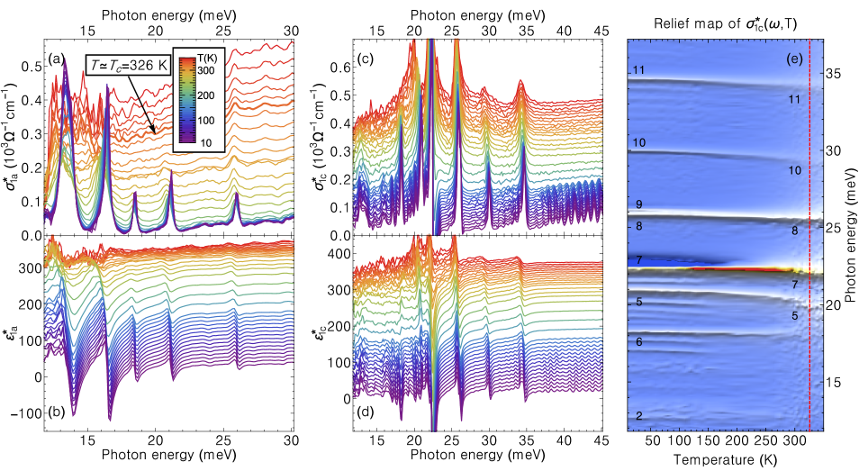Viewport: 868px width, 471px height.
Task: Click the 0.5 tick on panel (a) y-axis
Action: tap(32, 67)
